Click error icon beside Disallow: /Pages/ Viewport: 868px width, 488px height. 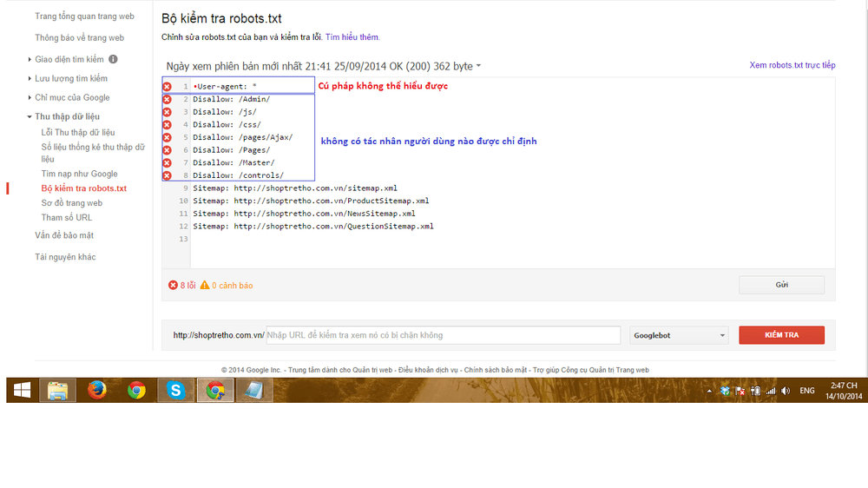pos(167,150)
